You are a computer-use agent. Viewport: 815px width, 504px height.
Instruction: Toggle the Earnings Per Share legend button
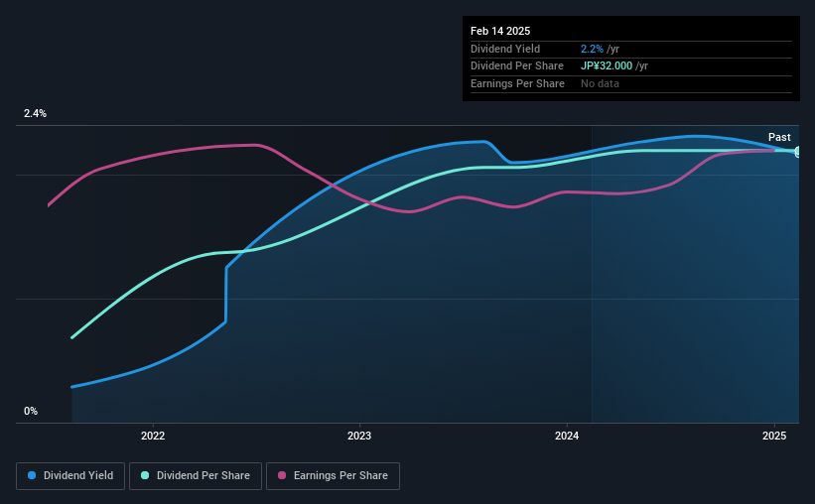[x=333, y=476]
